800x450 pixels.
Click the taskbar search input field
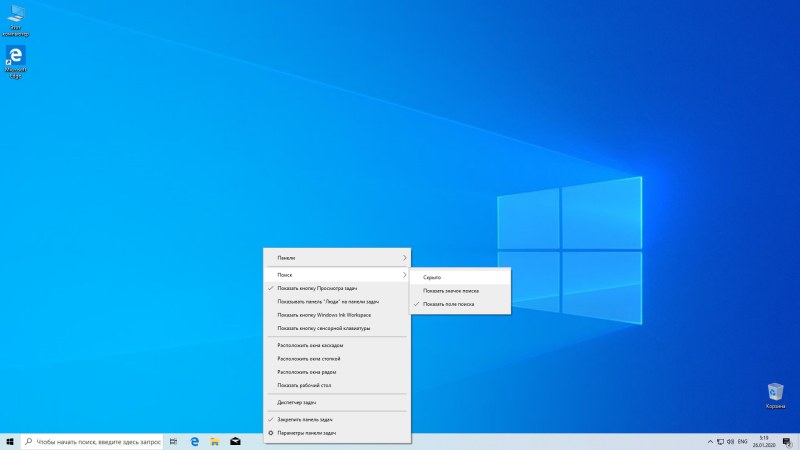[x=92, y=441]
